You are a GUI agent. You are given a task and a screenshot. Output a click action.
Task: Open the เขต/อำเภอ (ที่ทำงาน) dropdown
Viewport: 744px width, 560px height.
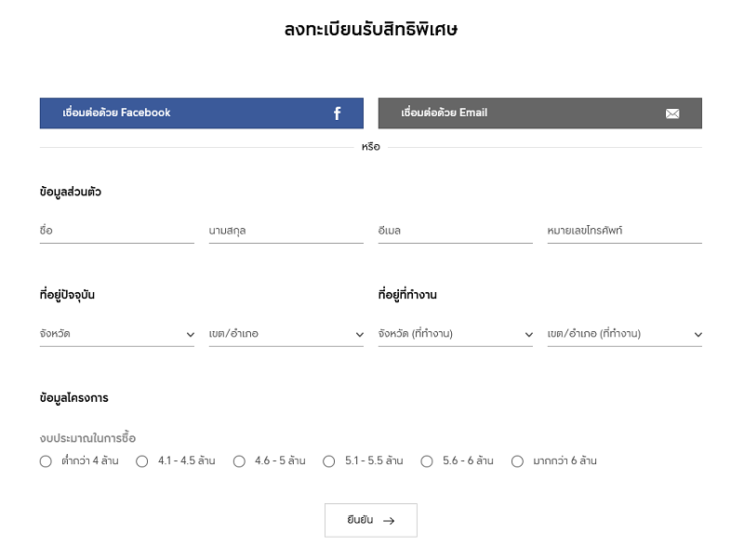point(624,334)
